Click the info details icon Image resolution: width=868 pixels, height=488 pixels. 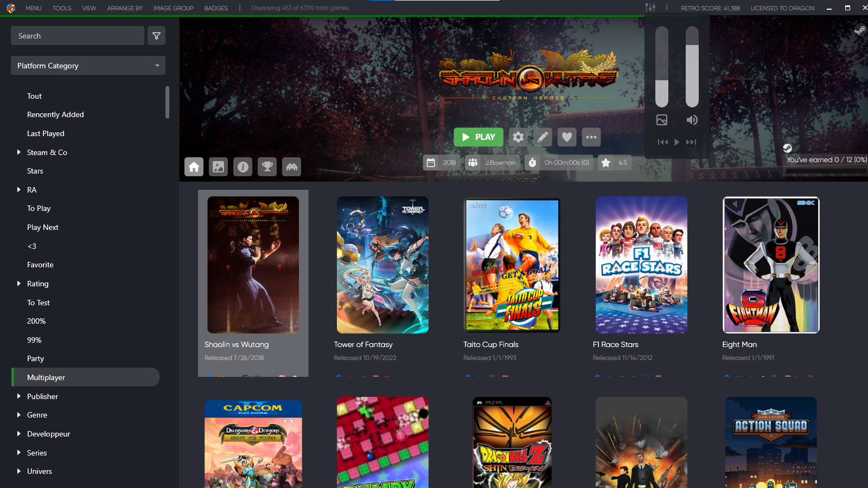coord(243,167)
